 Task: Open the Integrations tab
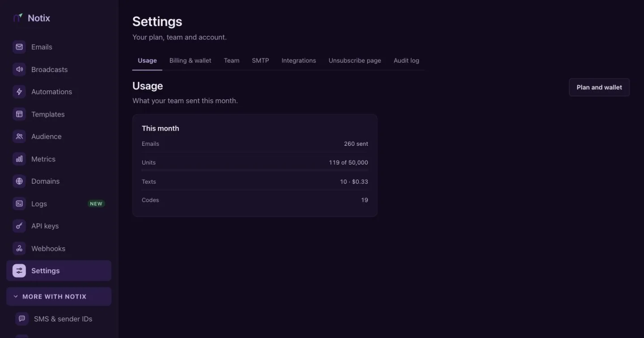pyautogui.click(x=299, y=60)
